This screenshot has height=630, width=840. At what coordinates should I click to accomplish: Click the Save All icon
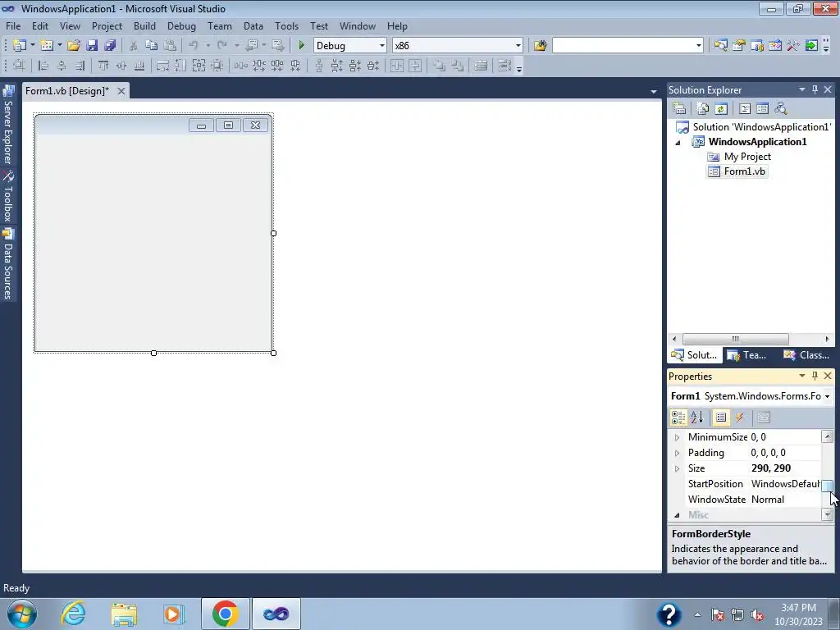point(110,46)
